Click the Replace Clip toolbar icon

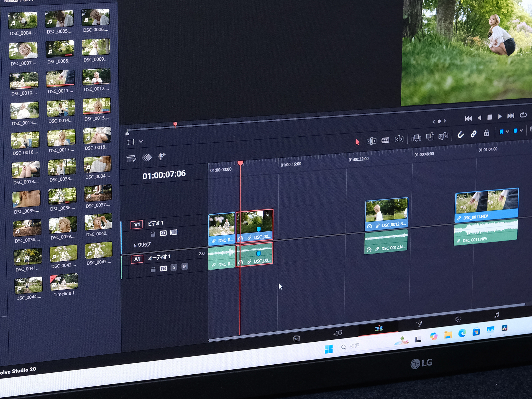tap(443, 136)
